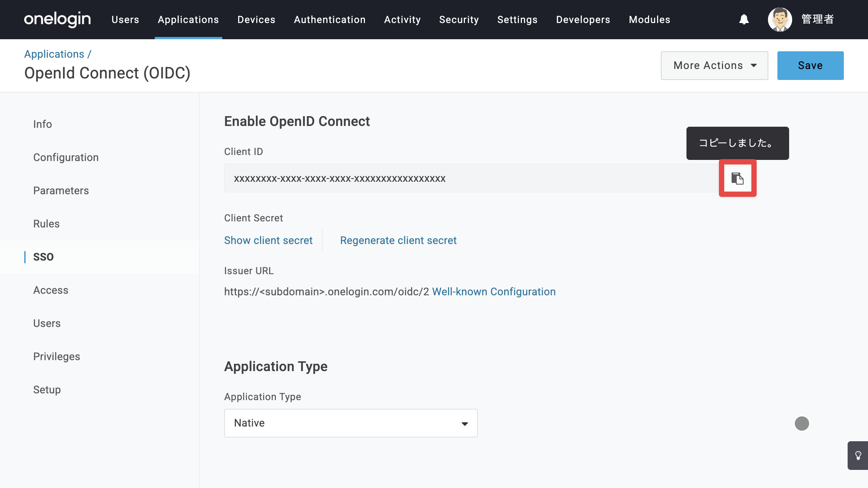
Task: Save the application settings
Action: 810,66
